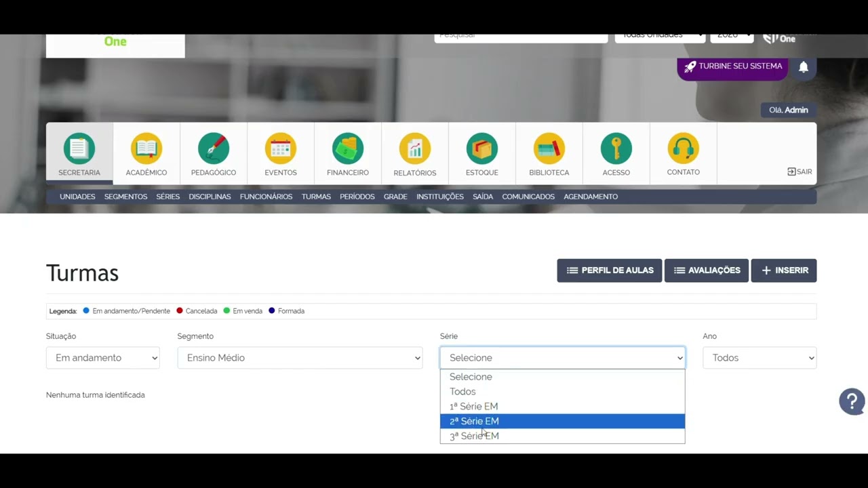This screenshot has height=488, width=868.
Task: Open the Eventos calendar icon
Action: [281, 148]
